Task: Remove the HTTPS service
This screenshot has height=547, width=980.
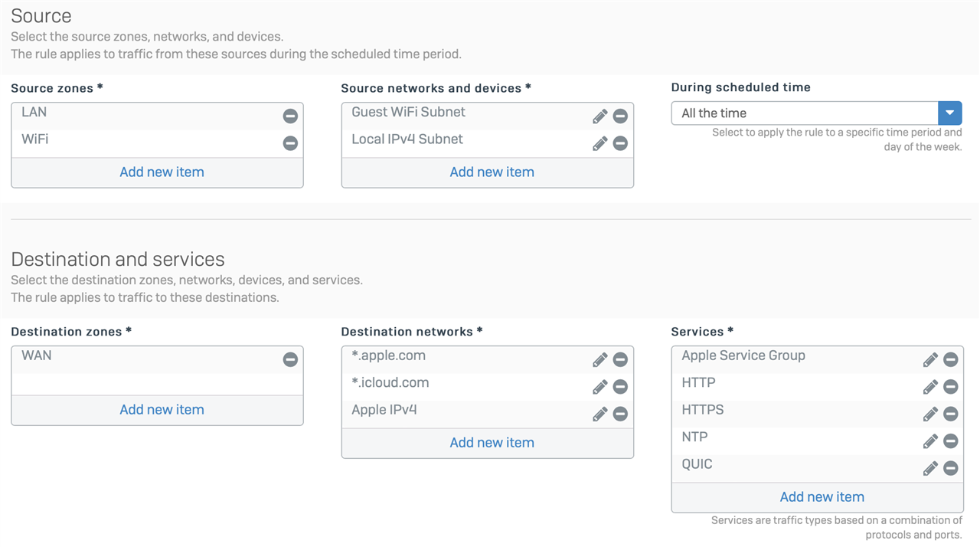Action: pyautogui.click(x=950, y=414)
